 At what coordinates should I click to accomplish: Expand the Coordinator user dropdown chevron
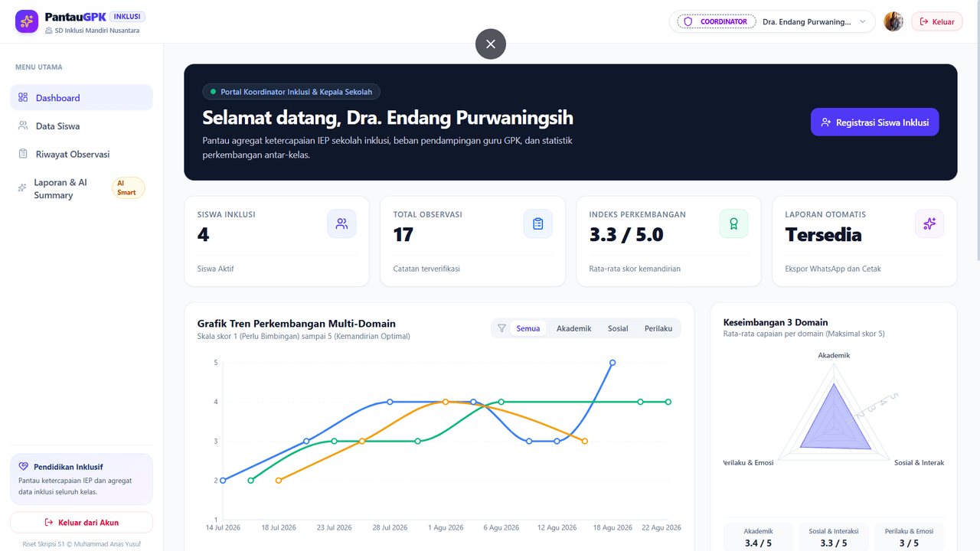pyautogui.click(x=863, y=21)
